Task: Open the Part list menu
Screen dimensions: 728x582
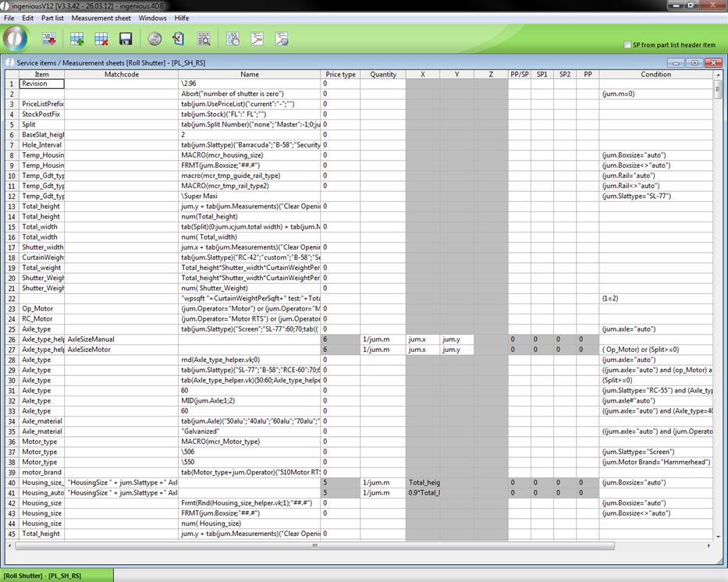Action: pos(52,18)
